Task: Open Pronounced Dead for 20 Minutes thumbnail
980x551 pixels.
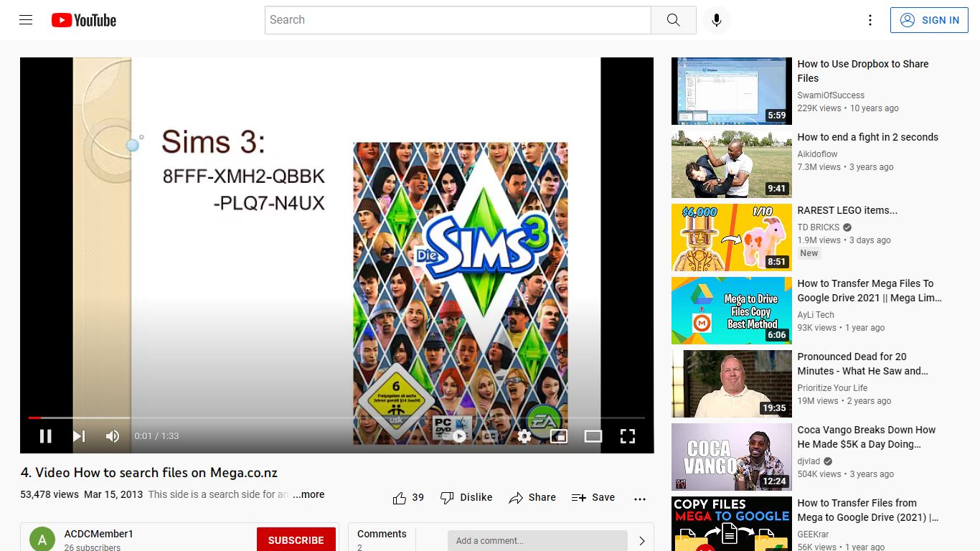Action: (x=732, y=384)
